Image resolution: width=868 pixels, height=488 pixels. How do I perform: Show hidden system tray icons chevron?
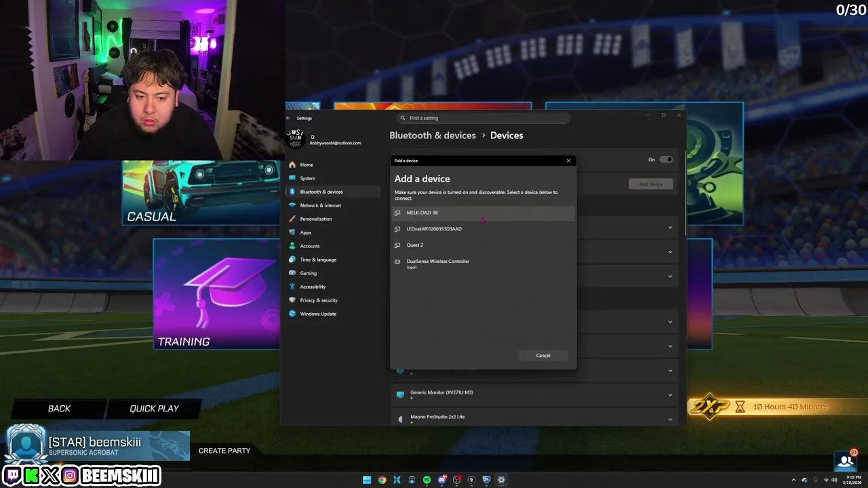pyautogui.click(x=793, y=480)
